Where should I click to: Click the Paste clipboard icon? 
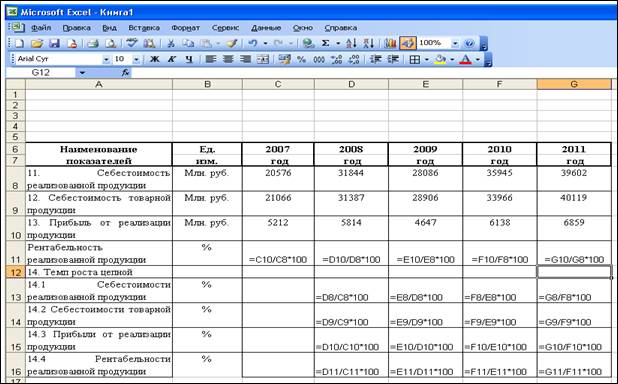tap(206, 43)
